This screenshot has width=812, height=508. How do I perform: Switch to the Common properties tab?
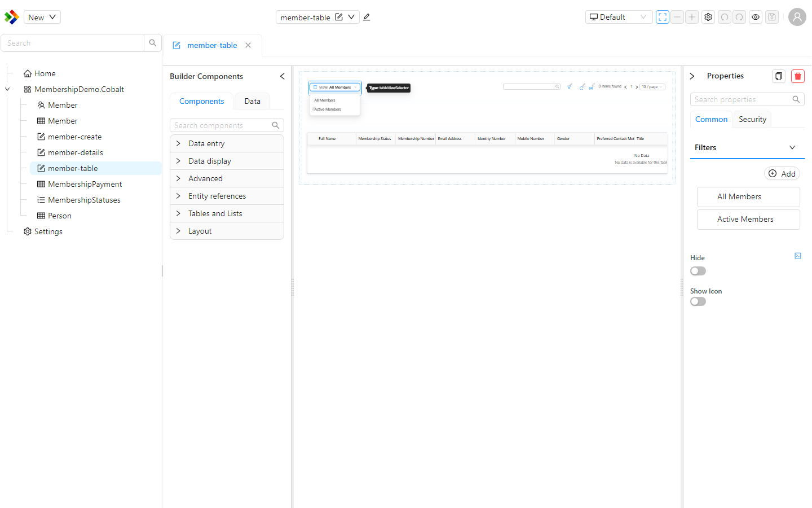tap(711, 119)
